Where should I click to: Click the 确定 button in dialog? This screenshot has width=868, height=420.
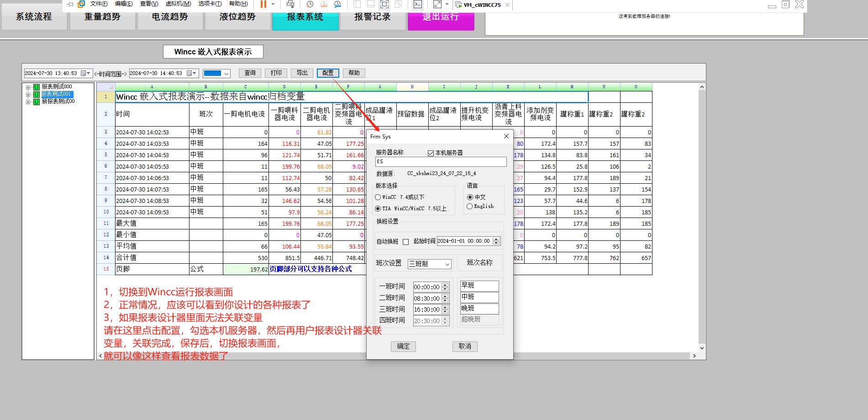(x=403, y=346)
